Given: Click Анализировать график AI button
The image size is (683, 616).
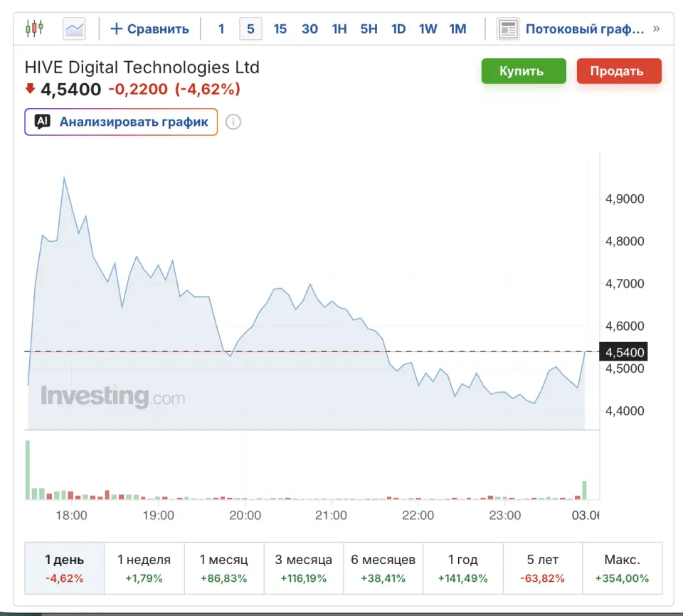Looking at the screenshot, I should coord(121,122).
